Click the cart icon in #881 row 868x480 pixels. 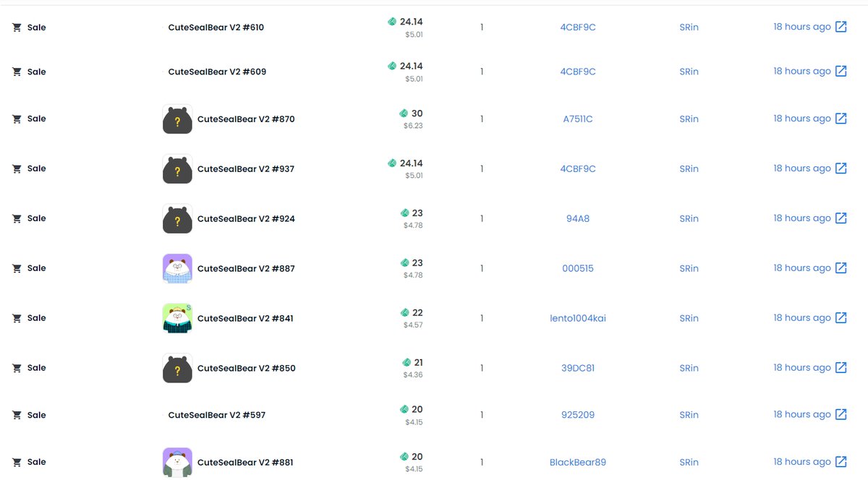[17, 462]
